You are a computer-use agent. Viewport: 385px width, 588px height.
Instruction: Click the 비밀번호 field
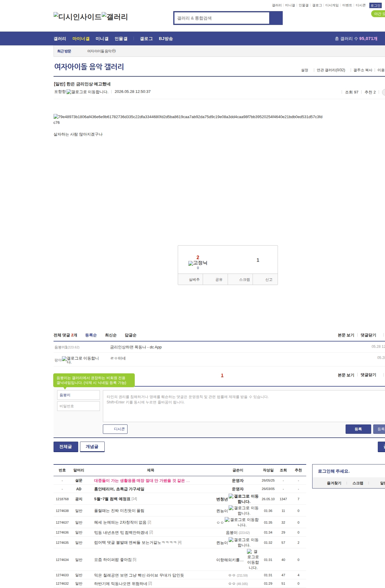tap(79, 406)
